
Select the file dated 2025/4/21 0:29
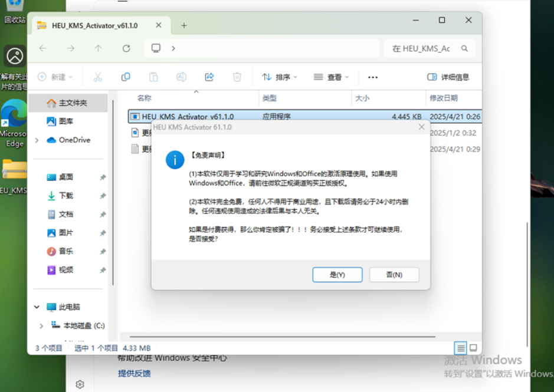pos(455,149)
